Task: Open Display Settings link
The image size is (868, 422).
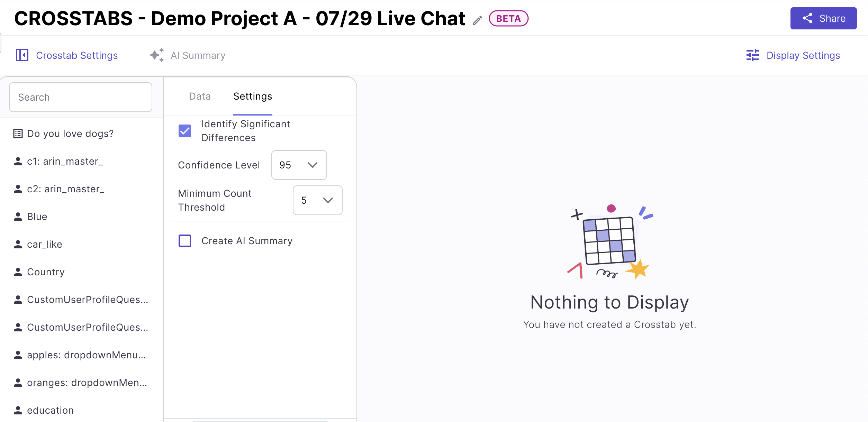Action: (803, 55)
